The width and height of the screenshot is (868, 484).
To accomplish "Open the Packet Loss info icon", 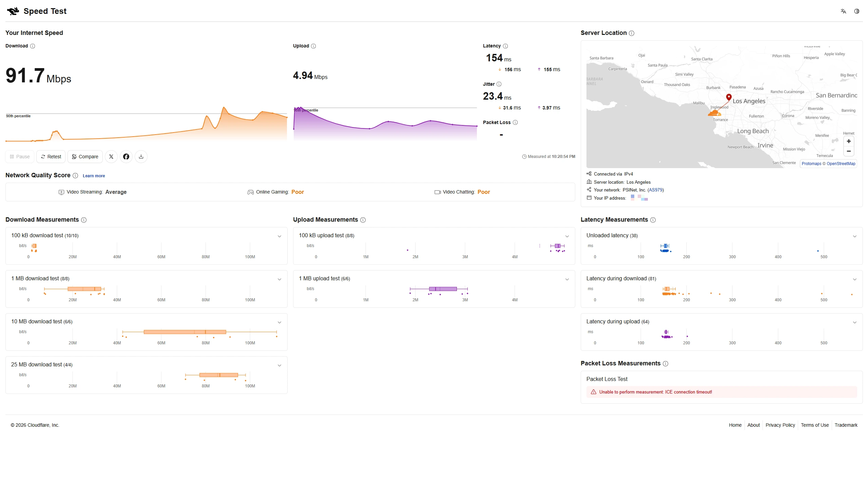I will [x=515, y=123].
